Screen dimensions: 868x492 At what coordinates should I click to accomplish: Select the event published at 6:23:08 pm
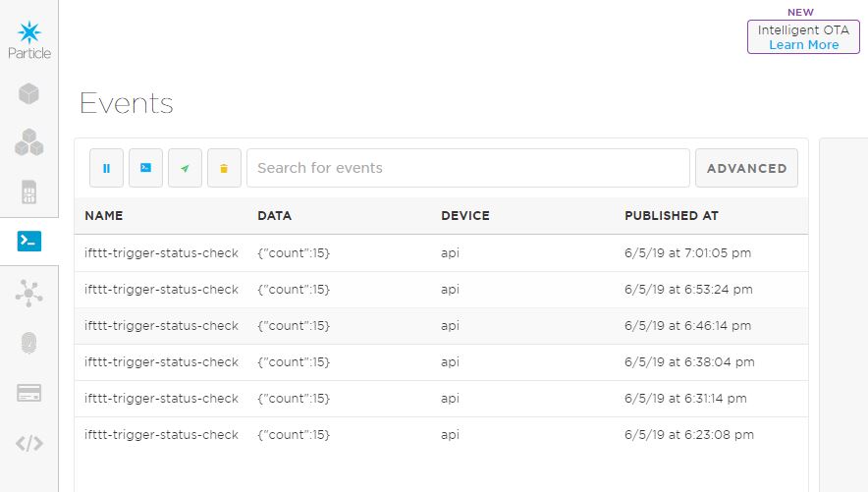441,435
